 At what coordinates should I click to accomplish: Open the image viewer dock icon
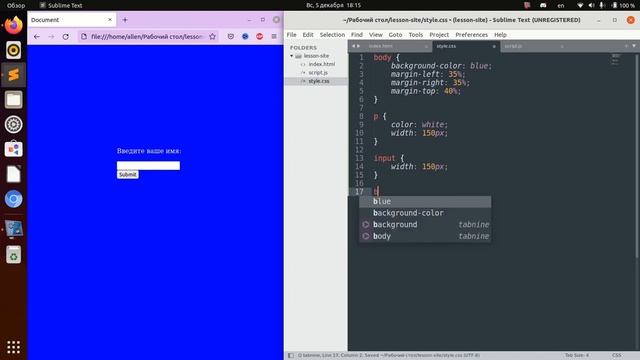[x=13, y=229]
